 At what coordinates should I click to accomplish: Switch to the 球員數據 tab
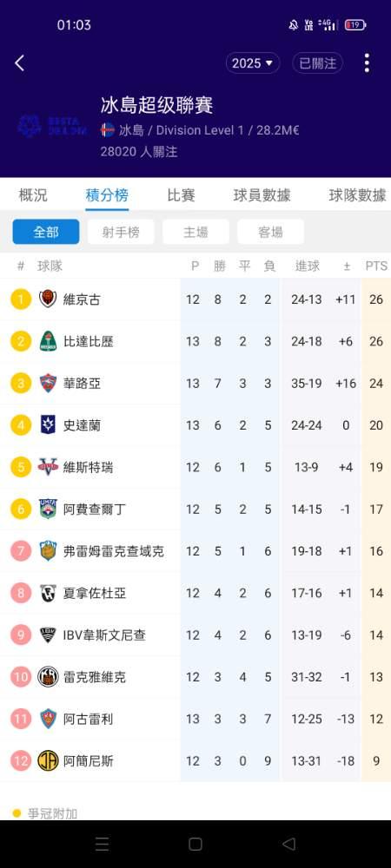click(262, 195)
